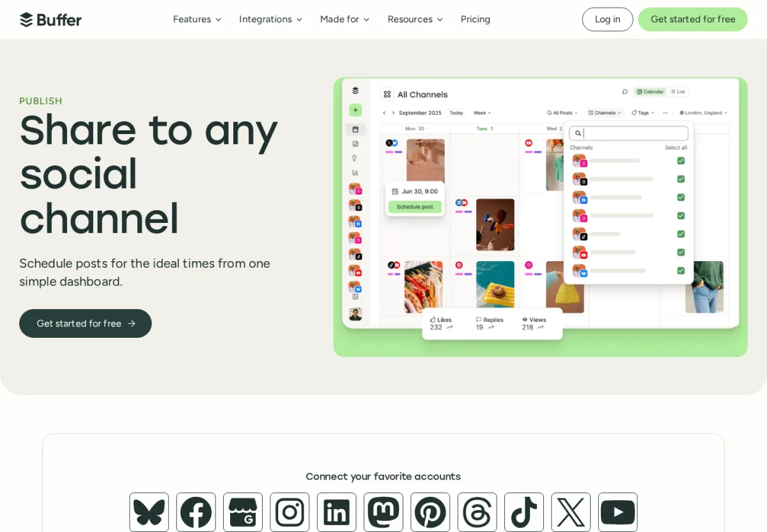Click the green plus icon in dashboard sidebar
Image resolution: width=767 pixels, height=532 pixels.
[355, 110]
